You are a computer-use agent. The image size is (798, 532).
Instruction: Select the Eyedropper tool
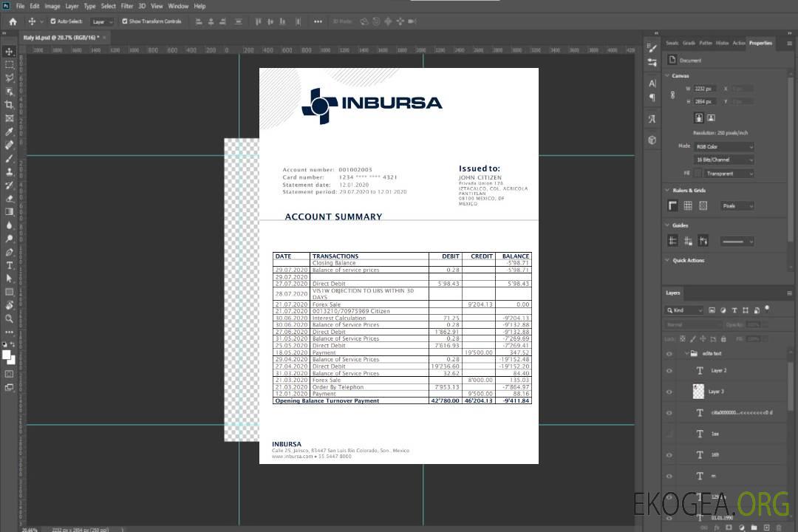pyautogui.click(x=9, y=132)
